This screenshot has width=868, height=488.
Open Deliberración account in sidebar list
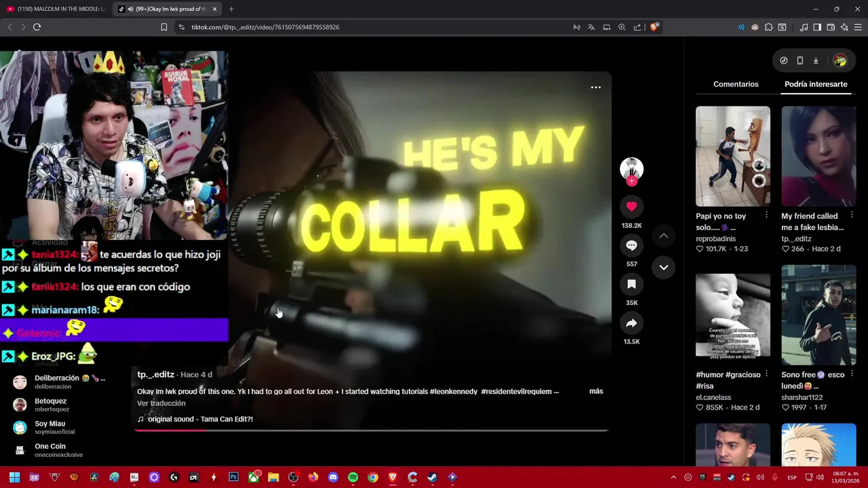60,382
